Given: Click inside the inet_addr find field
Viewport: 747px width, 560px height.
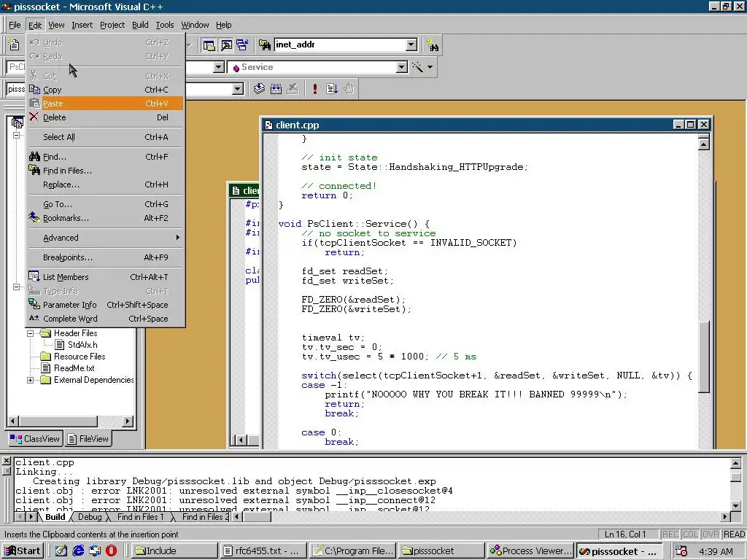Looking at the screenshot, I should click(x=340, y=44).
